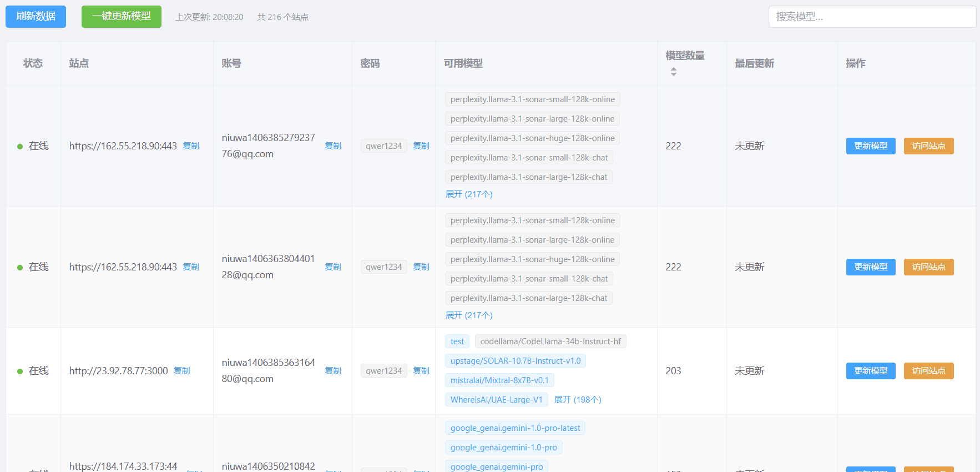Expand 217 models in niuwa140638527923776 row
The image size is (980, 472).
click(x=469, y=194)
